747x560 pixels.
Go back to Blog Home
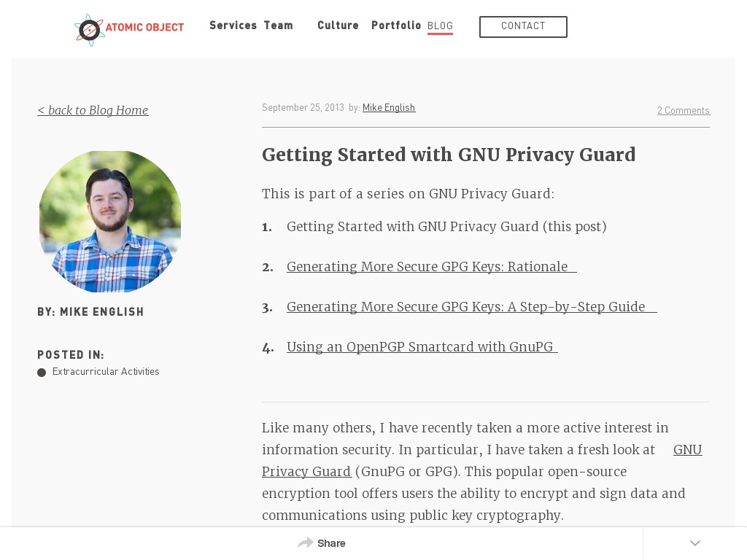click(93, 111)
